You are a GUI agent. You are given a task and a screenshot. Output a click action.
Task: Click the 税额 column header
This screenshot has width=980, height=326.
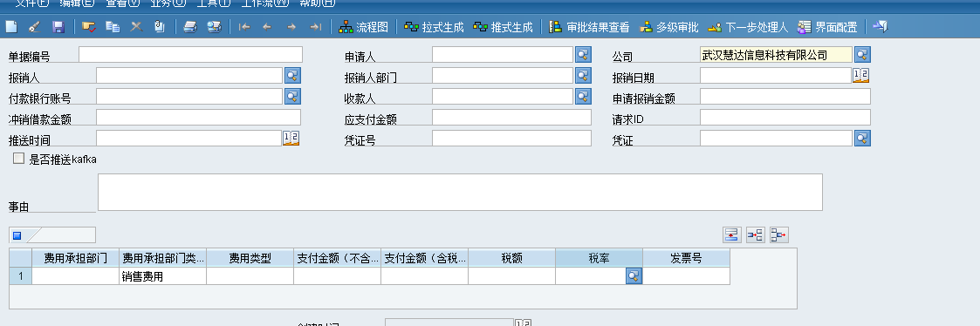[x=512, y=259]
